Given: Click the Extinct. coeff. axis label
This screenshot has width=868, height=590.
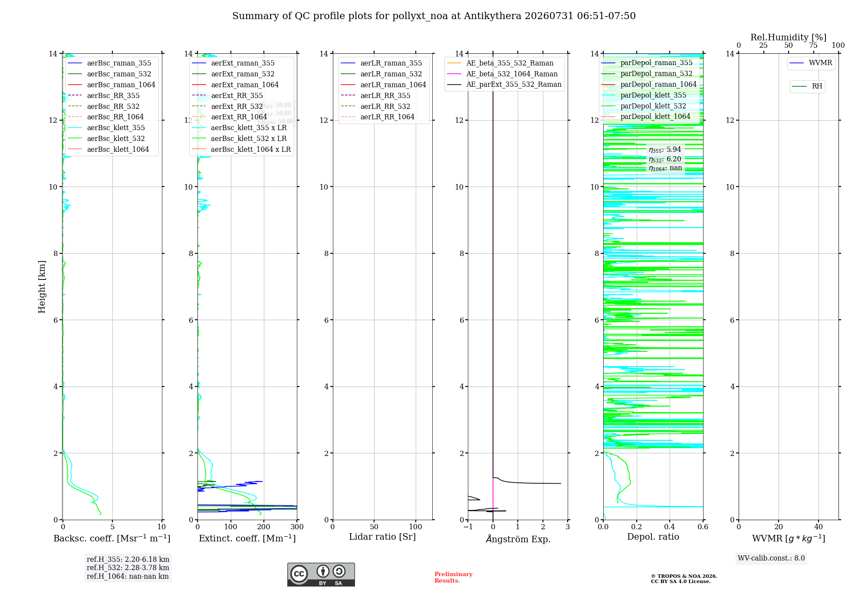Looking at the screenshot, I should (247, 538).
